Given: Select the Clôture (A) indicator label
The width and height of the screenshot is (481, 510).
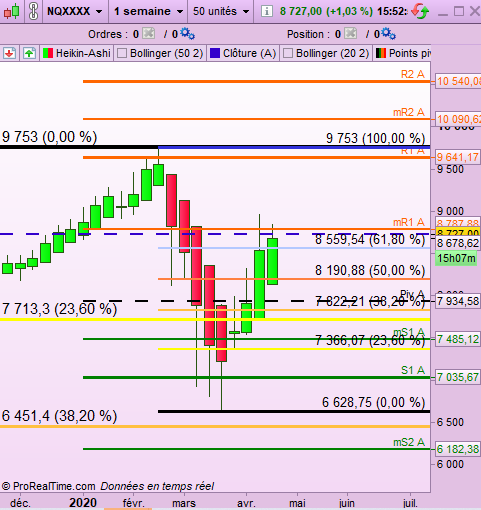Looking at the screenshot, I should 249,53.
